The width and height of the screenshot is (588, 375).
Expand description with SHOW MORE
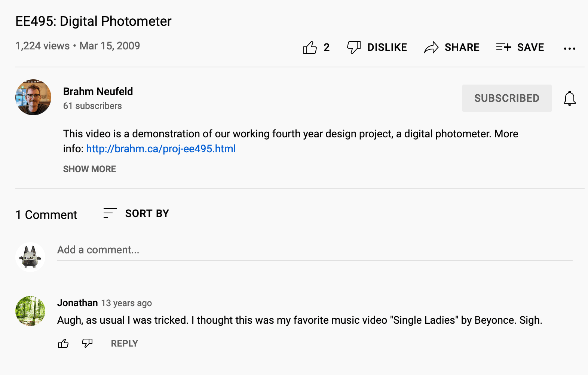tap(89, 169)
